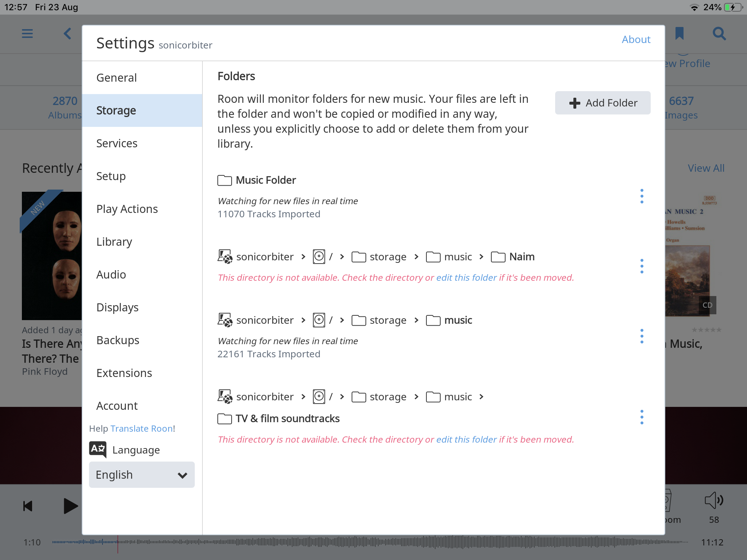The height and width of the screenshot is (560, 747).
Task: Go to Backups settings
Action: coord(118,340)
